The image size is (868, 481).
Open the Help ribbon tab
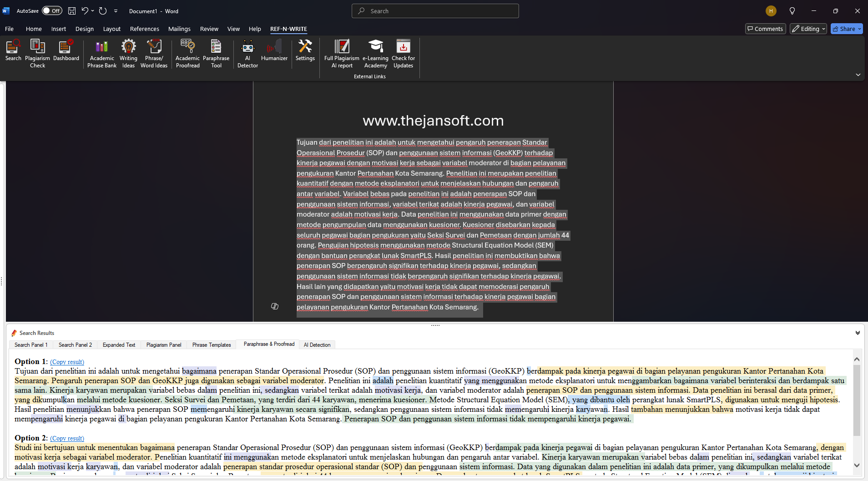(x=255, y=29)
